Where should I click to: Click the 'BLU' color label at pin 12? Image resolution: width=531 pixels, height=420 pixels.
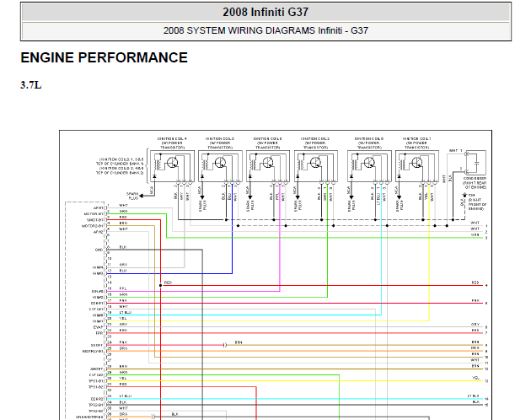coord(123,271)
